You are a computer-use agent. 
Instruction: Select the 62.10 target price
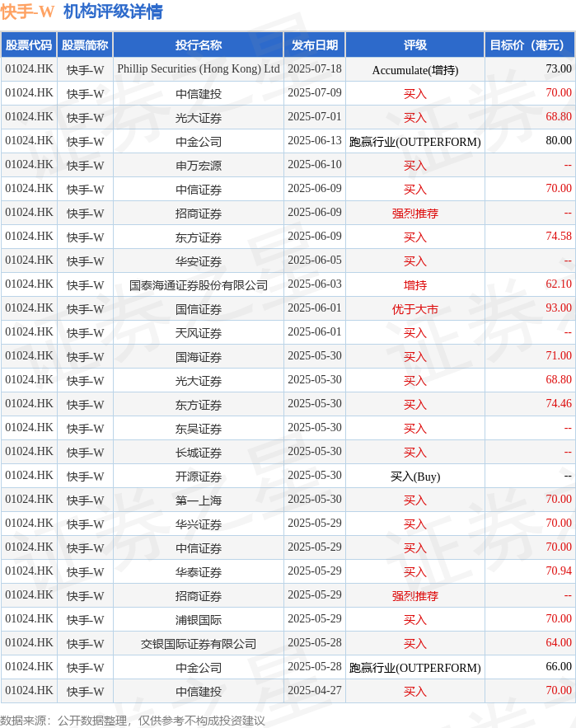(559, 284)
